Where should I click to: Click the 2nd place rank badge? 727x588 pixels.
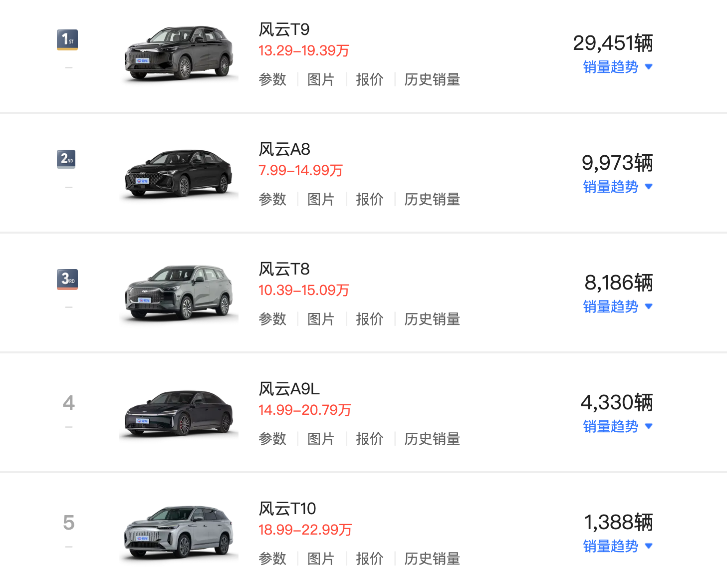66,159
